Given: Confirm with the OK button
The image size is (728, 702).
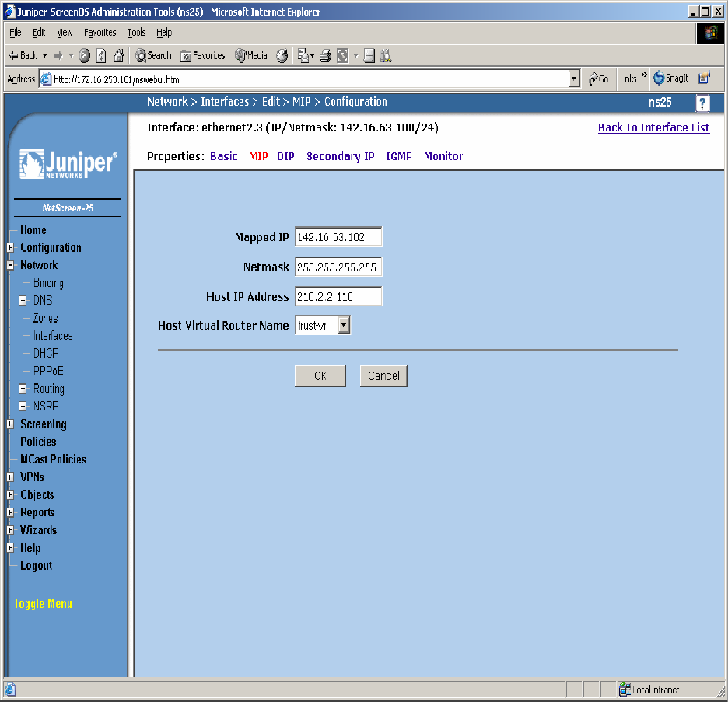Looking at the screenshot, I should pyautogui.click(x=320, y=375).
